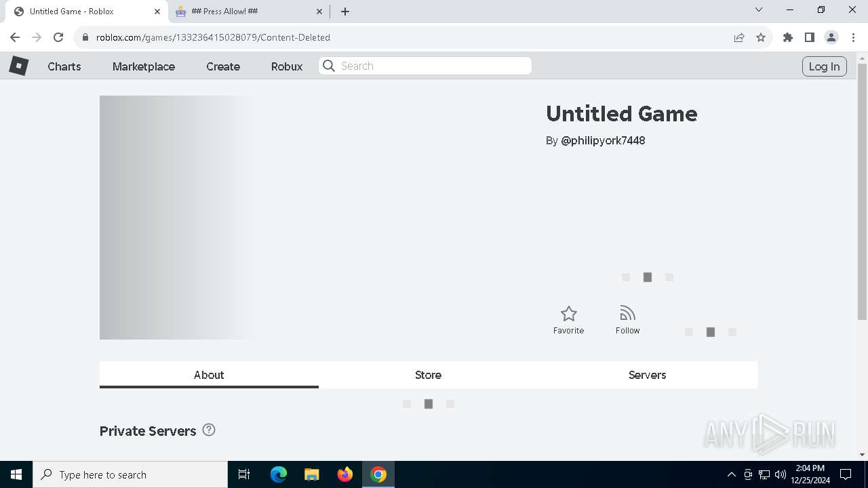Screen dimensions: 868x488
Task: Open Task View on the taskbar
Action: pyautogui.click(x=244, y=474)
